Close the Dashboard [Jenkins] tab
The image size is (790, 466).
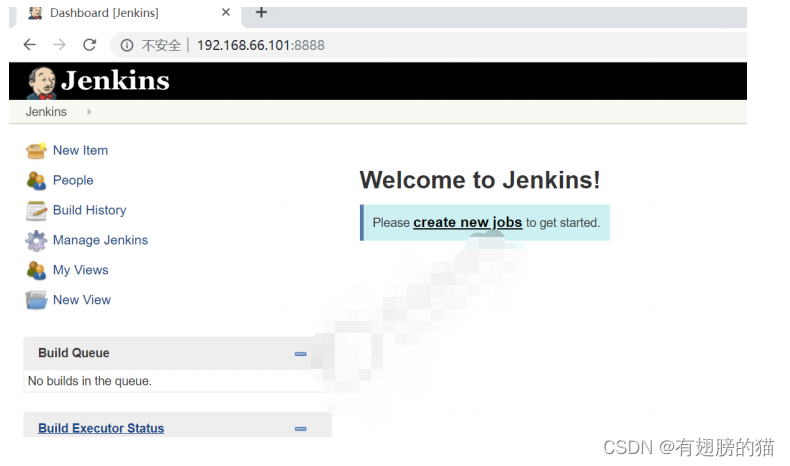coord(226,12)
